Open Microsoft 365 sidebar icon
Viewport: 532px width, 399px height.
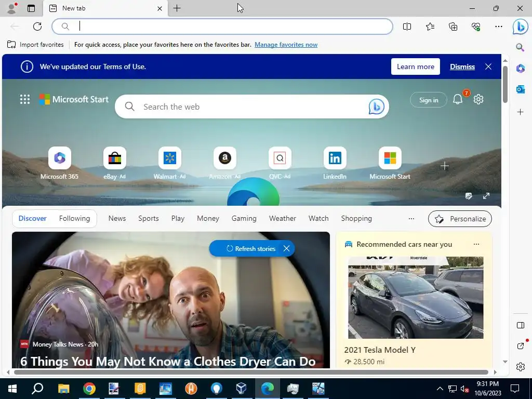click(520, 68)
